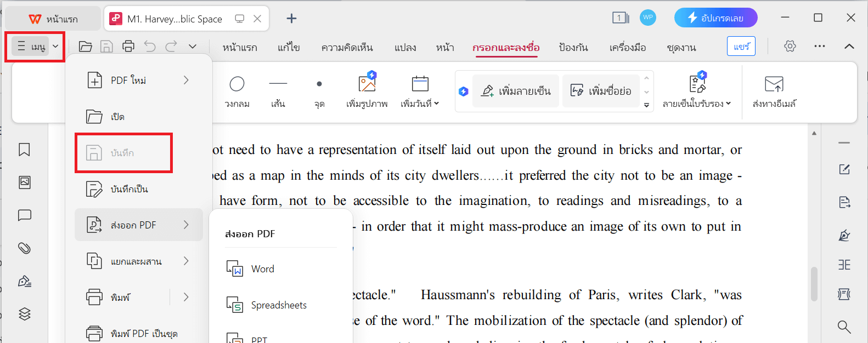This screenshot has width=868, height=343.
Task: Click the open folder toolbar icon
Action: coord(85,47)
